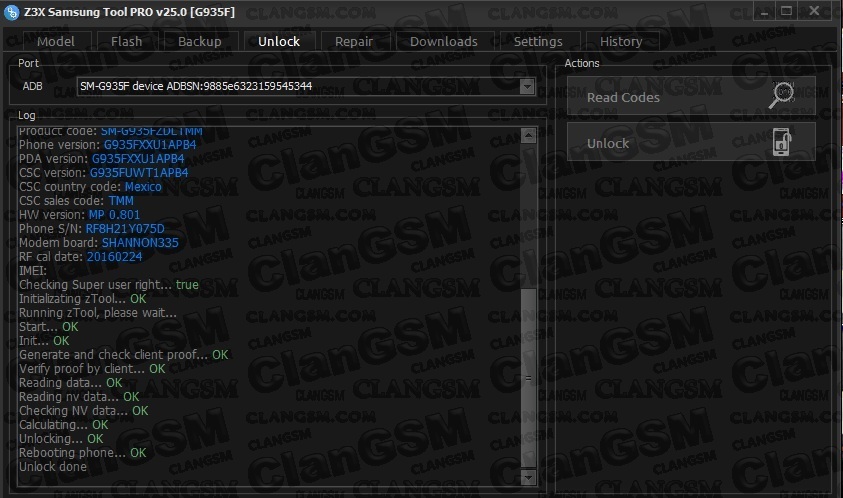Click the Z3X Samsung Tool PRO window title
The height and width of the screenshot is (498, 843).
pyautogui.click(x=129, y=12)
